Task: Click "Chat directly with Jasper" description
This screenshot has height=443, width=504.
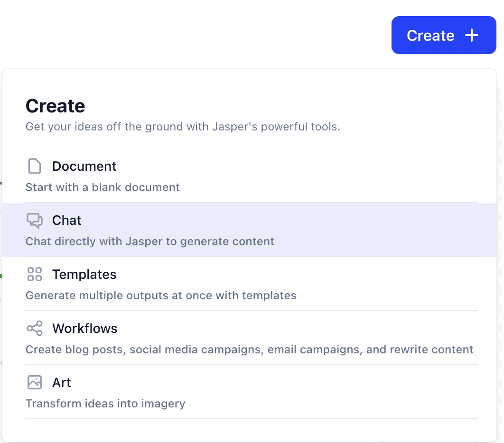Action: point(149,241)
